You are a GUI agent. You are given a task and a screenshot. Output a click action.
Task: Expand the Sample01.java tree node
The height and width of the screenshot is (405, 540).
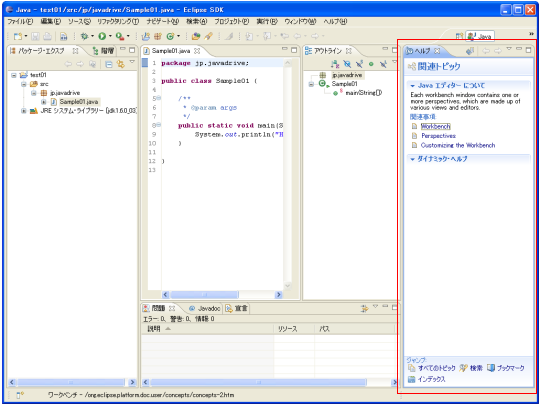44,102
